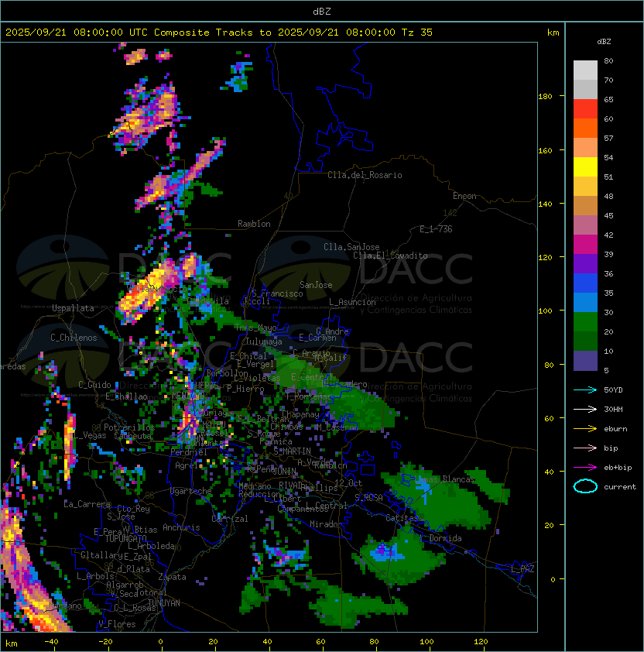Click the 'Tulumaya' place label
The height and width of the screenshot is (652, 644).
click(264, 341)
